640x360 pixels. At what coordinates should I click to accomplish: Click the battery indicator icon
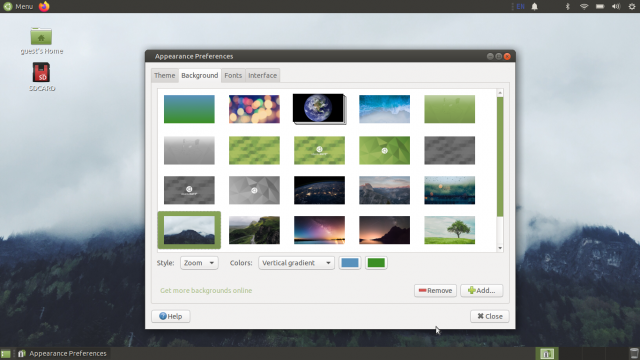[600, 6]
